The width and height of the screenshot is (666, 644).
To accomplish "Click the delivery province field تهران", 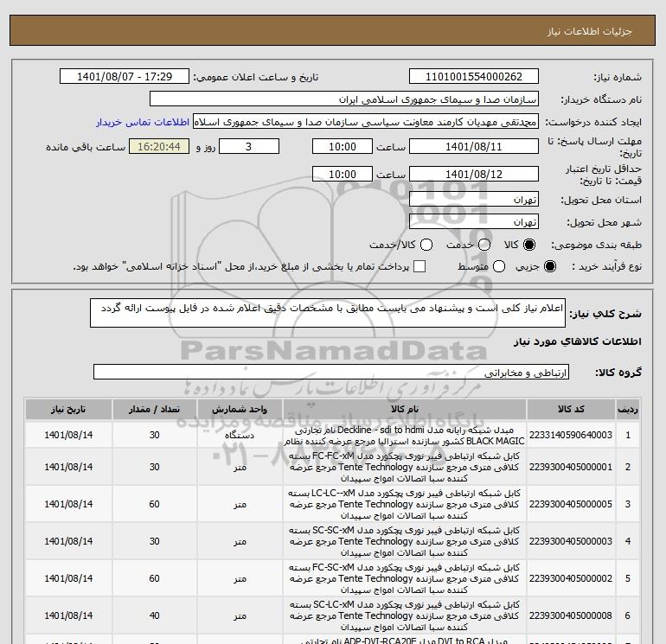I will (x=474, y=200).
